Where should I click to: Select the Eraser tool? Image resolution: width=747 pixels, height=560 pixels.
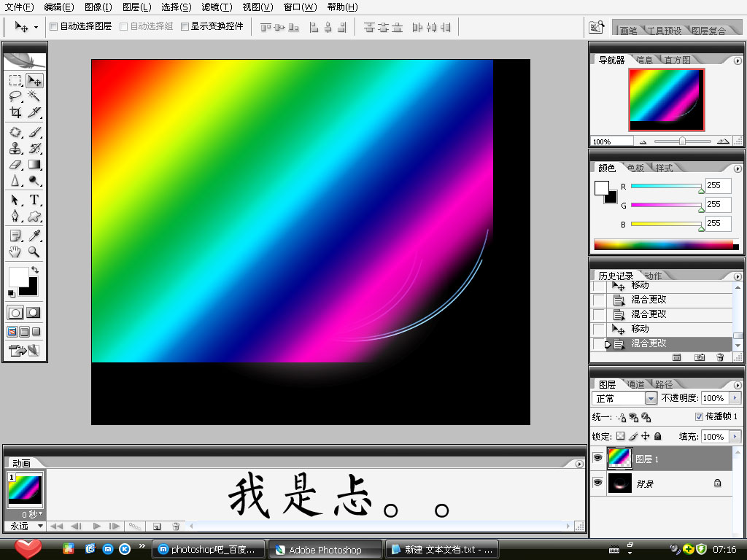click(15, 165)
